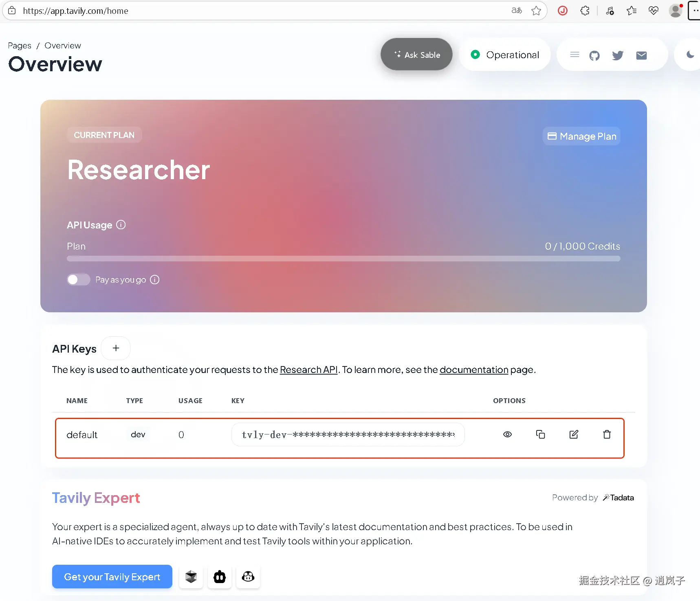Click the API usage credits progress bar

tap(343, 259)
